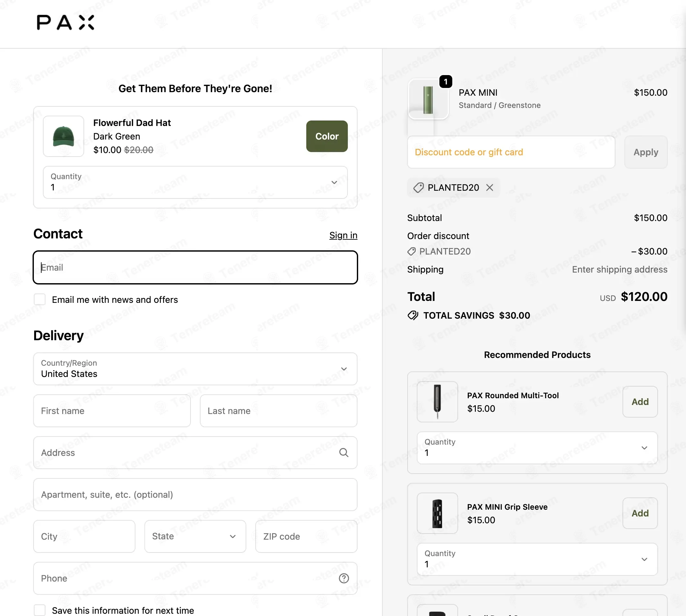Open Multi-Tool Quantity dropdown
This screenshot has width=686, height=616.
click(537, 448)
